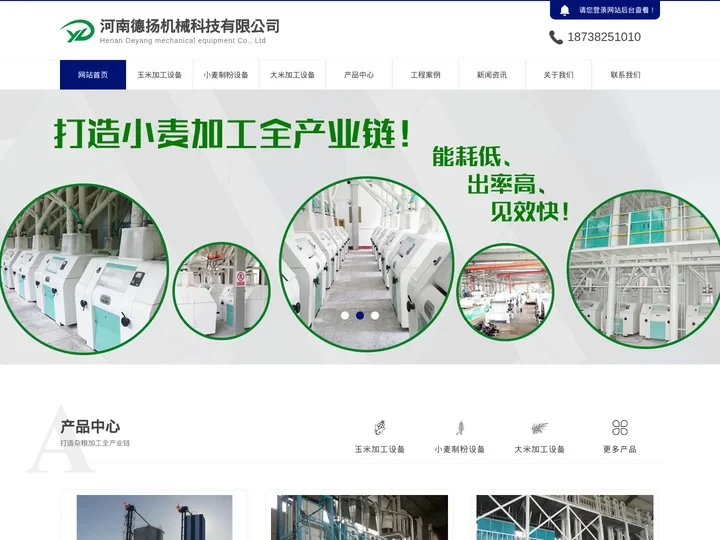Click the wheat icon above 小麦制粉设备
This screenshot has width=720, height=540.
460,428
